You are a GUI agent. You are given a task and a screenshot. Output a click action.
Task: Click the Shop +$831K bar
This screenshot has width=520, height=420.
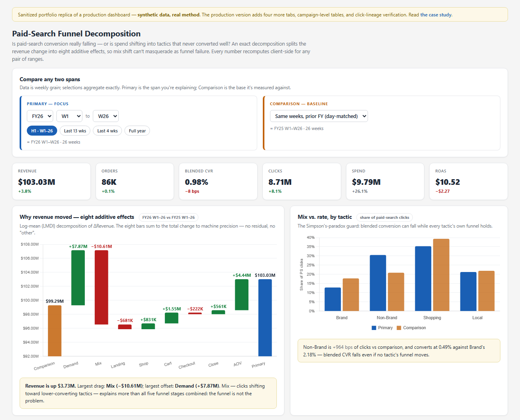pyautogui.click(x=148, y=326)
